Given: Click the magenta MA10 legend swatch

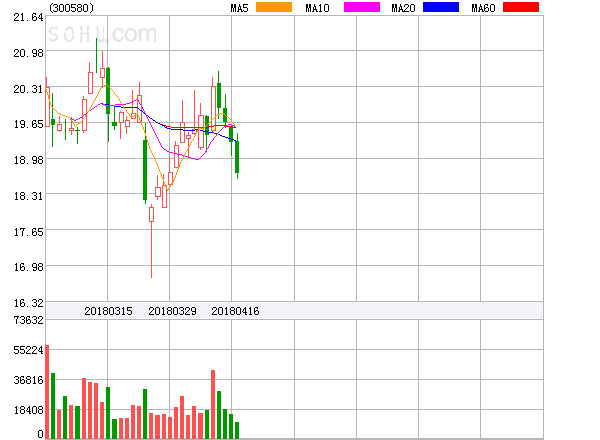Looking at the screenshot, I should click(x=362, y=7).
